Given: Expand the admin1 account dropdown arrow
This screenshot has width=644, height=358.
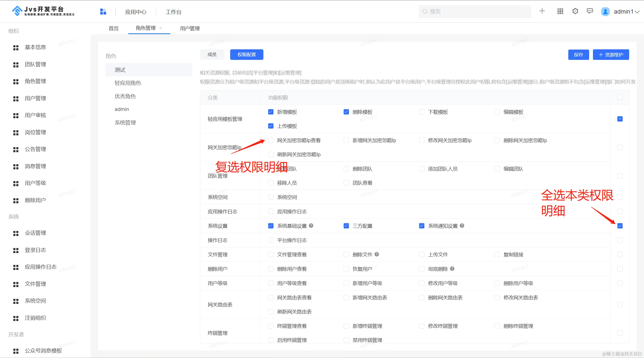Looking at the screenshot, I should pos(637,12).
